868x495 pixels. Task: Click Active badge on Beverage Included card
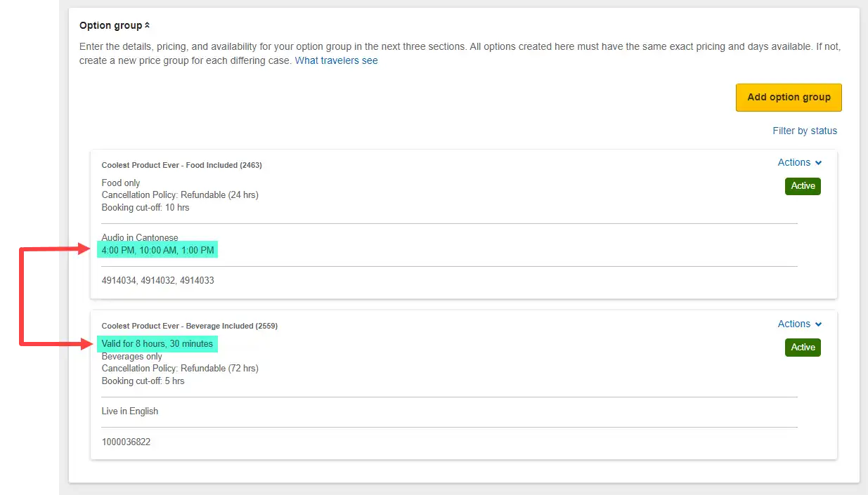[803, 348]
